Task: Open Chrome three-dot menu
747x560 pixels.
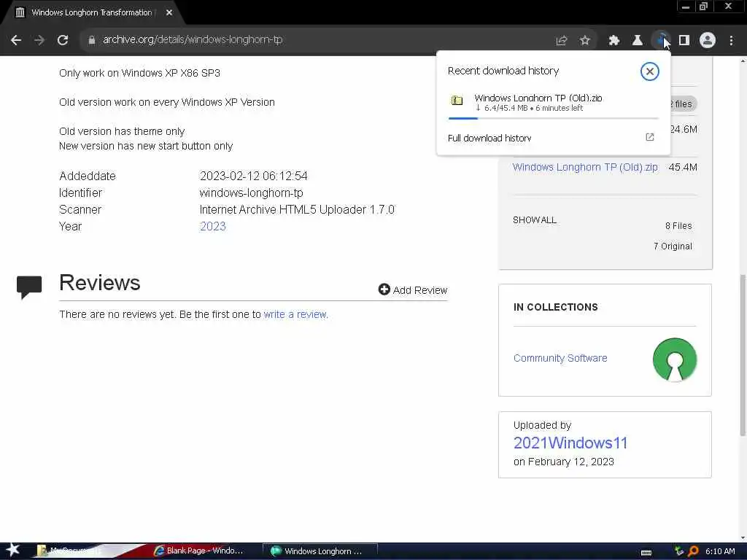Action: point(731,41)
